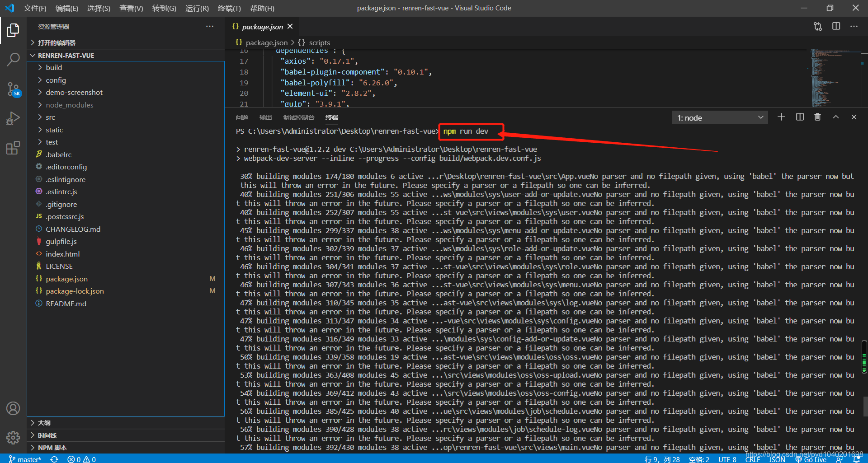Change encoding via UTF-8 in status bar
Image resolution: width=868 pixels, height=463 pixels.
pos(727,459)
